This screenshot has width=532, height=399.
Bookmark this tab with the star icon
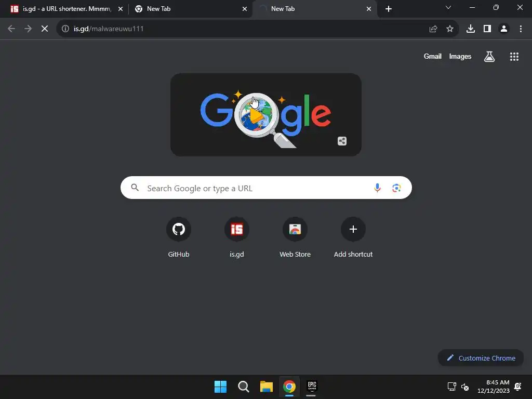[x=449, y=29]
